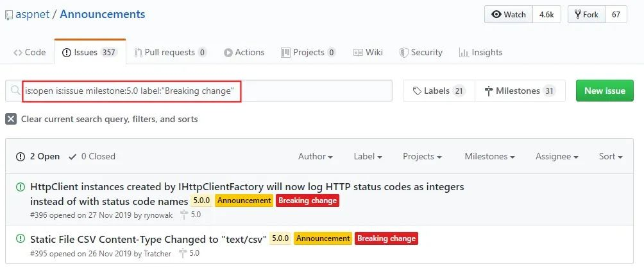Click the search magnifier icon in filter box
This screenshot has height=275, width=644.
(15, 91)
